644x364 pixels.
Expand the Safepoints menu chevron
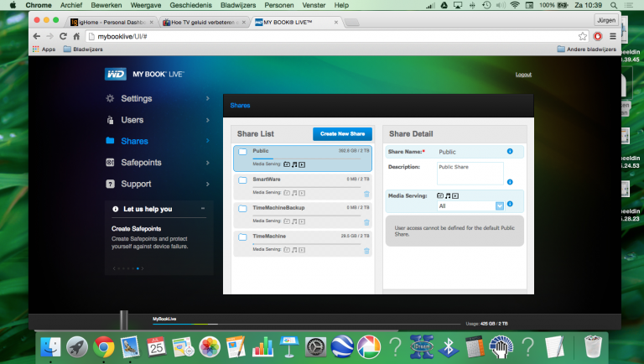[x=208, y=163]
